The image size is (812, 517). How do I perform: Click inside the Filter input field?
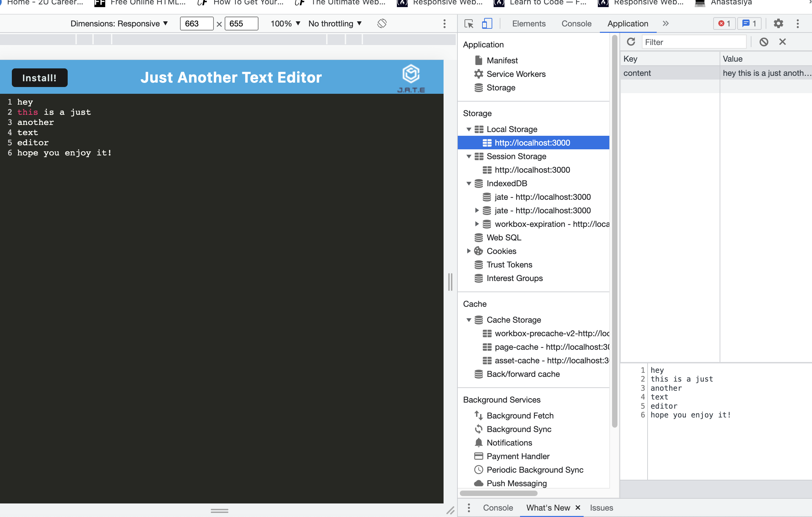coord(694,42)
